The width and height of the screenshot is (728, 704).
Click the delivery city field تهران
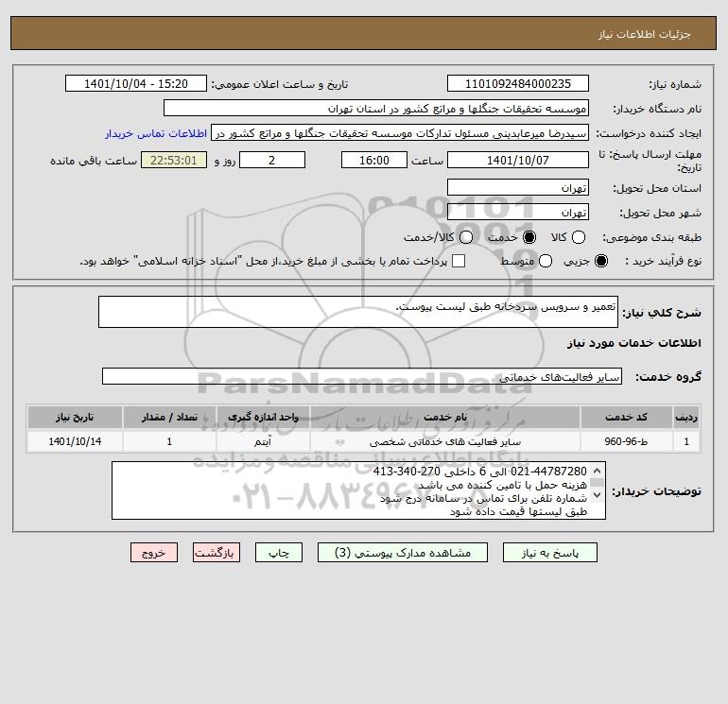(x=518, y=212)
